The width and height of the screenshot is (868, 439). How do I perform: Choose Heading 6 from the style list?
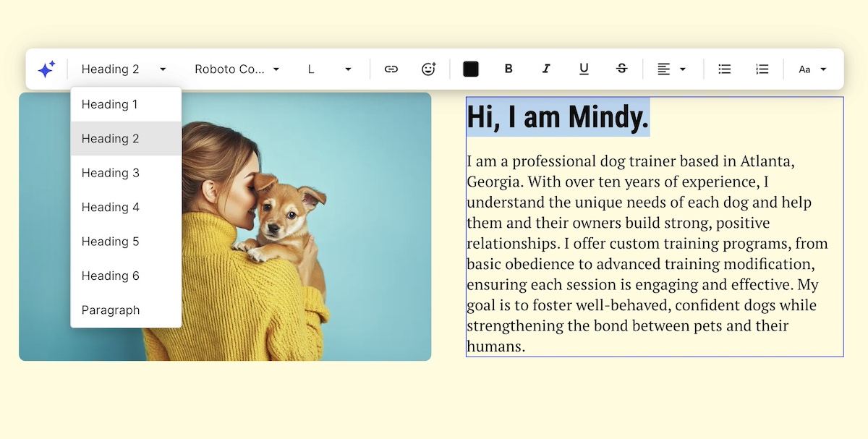[x=126, y=276]
